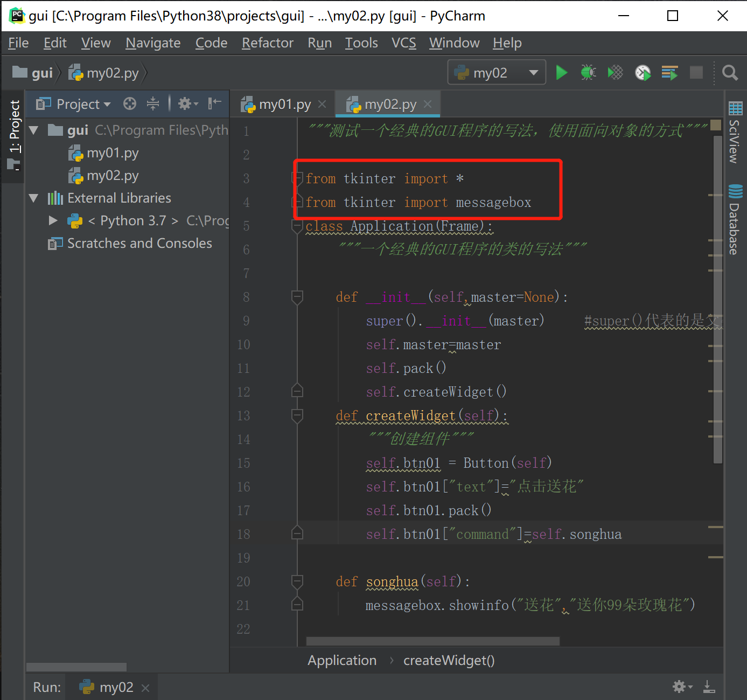Open Run panel settings gear
Viewport: 747px width, 700px height.
click(x=682, y=687)
